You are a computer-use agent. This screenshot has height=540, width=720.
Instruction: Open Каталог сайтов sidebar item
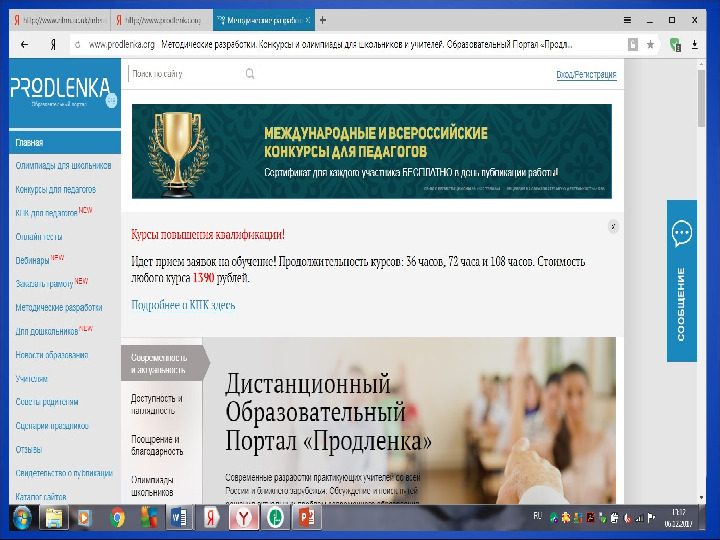pyautogui.click(x=41, y=497)
